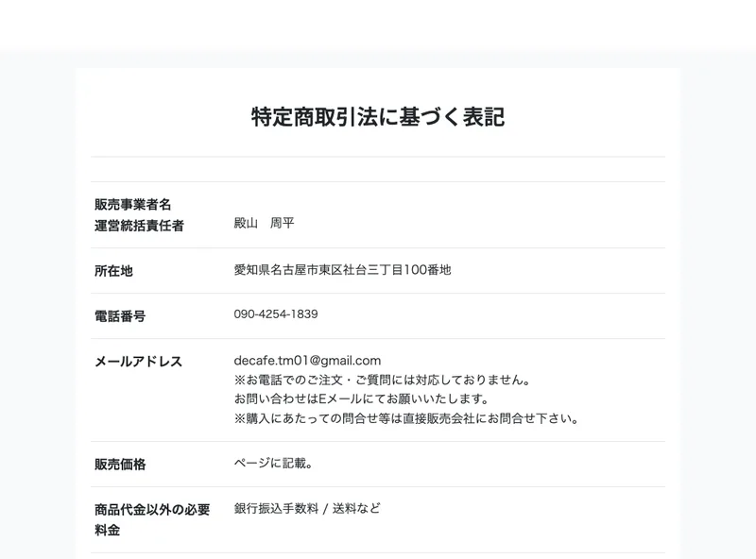Screen dimensions: 756x559
Task: Click the label 商品代金以外の必要料金
Action: 152,520
